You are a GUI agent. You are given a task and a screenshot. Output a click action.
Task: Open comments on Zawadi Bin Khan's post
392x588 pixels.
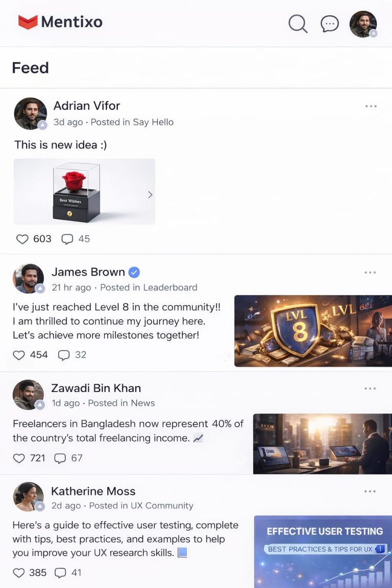(60, 458)
